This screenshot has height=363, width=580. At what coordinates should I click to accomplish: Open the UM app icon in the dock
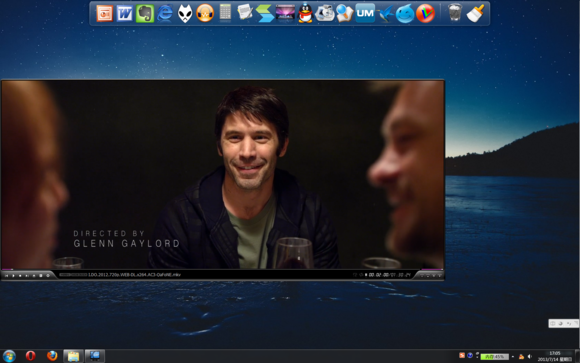point(365,13)
